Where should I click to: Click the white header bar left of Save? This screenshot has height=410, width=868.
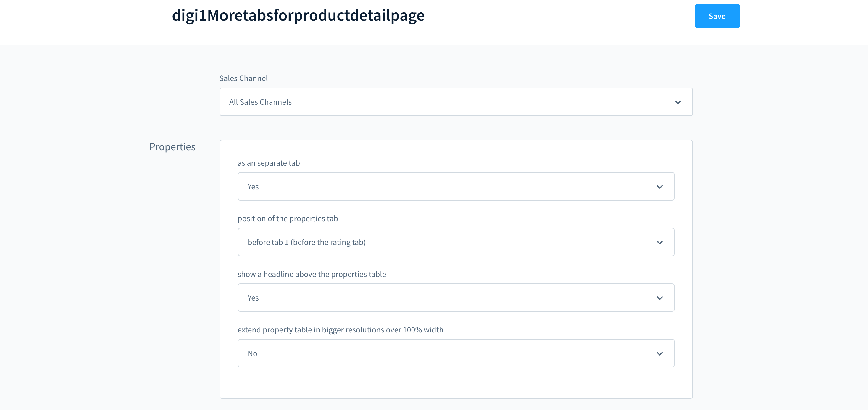click(x=556, y=20)
